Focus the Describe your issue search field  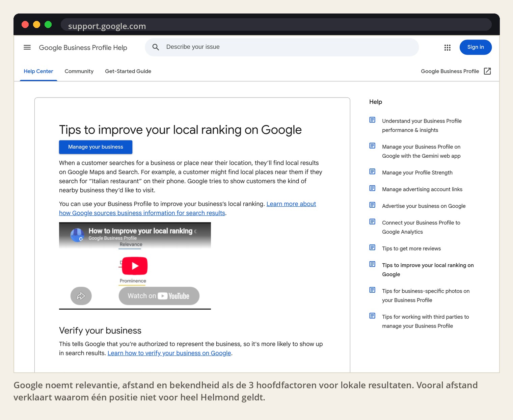282,47
